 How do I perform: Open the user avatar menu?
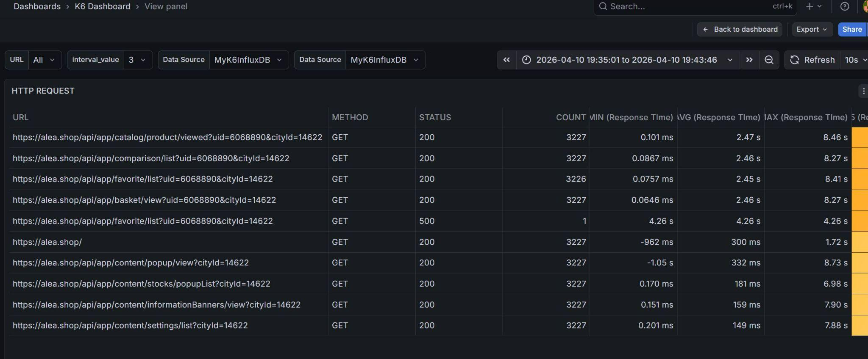[x=865, y=6]
